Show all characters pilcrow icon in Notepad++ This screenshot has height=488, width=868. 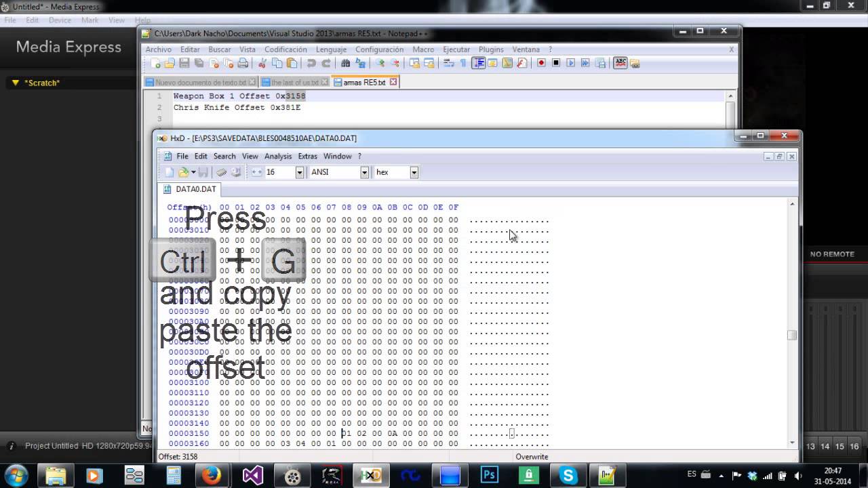pos(463,63)
